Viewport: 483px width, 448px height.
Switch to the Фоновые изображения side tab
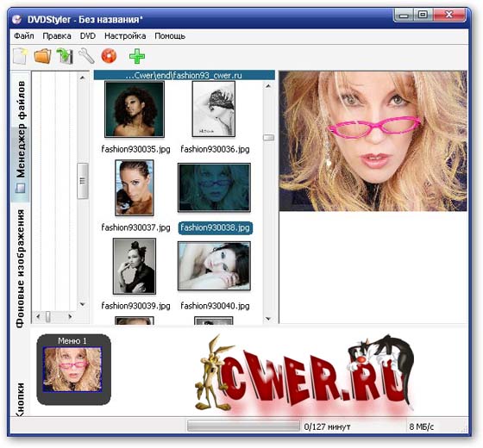(21, 268)
